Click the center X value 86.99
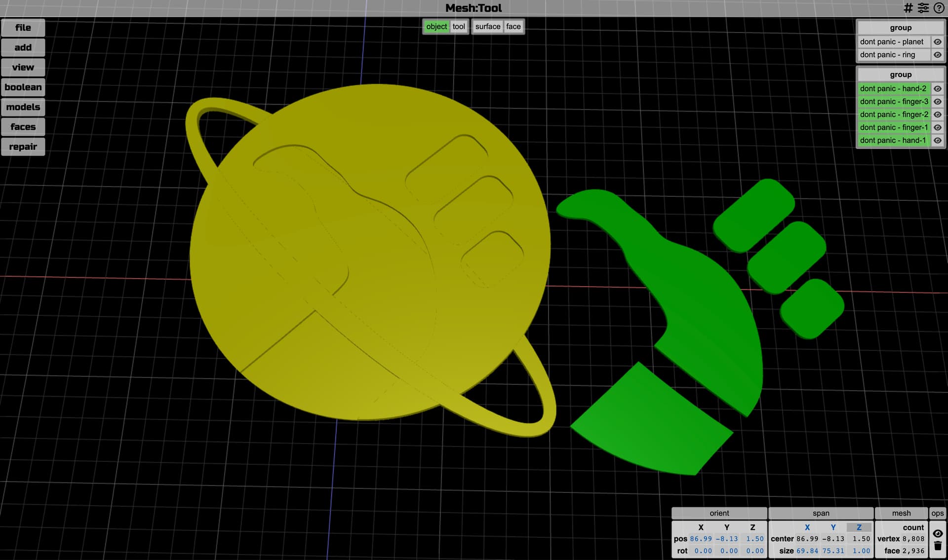The height and width of the screenshot is (560, 948). click(x=807, y=539)
